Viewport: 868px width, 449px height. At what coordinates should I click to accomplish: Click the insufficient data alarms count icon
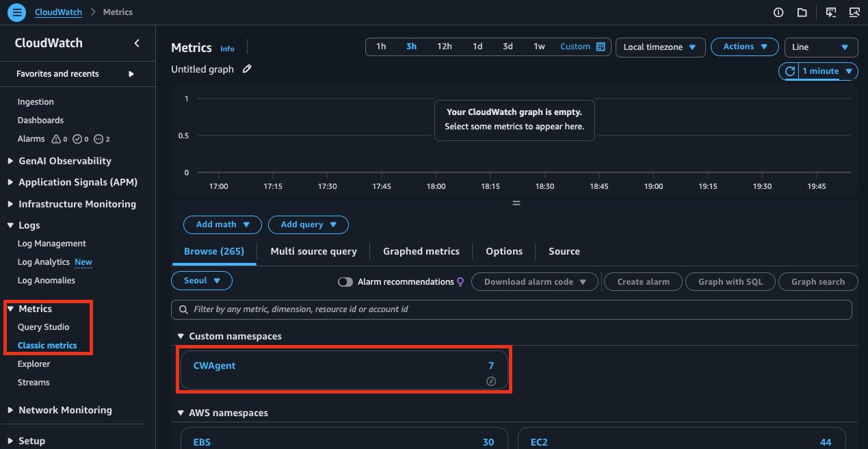pyautogui.click(x=101, y=139)
